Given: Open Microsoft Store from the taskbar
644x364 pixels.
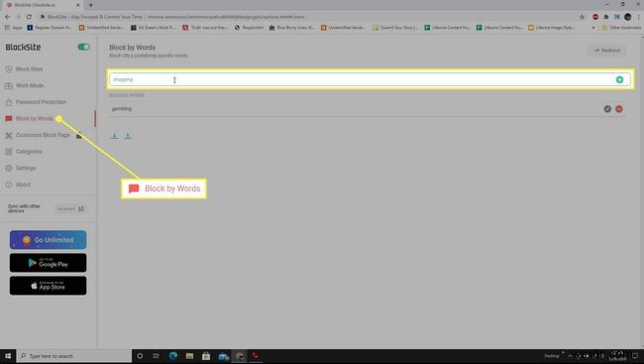Looking at the screenshot, I should [206, 356].
